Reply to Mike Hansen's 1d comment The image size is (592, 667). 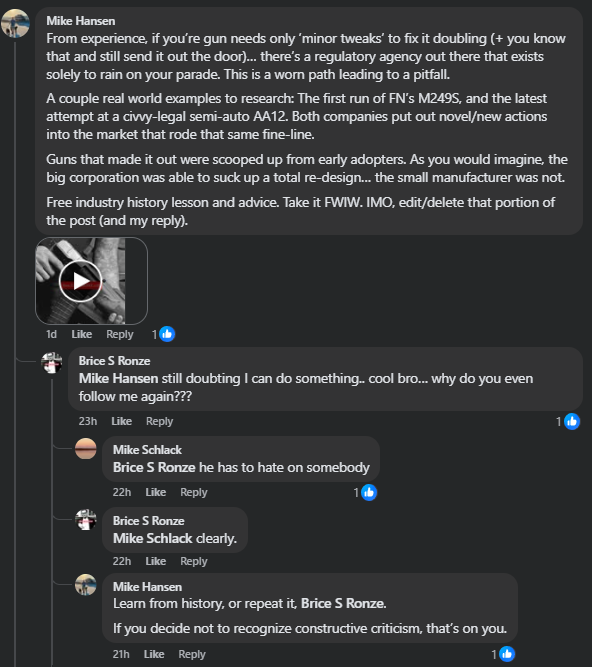[x=120, y=334]
